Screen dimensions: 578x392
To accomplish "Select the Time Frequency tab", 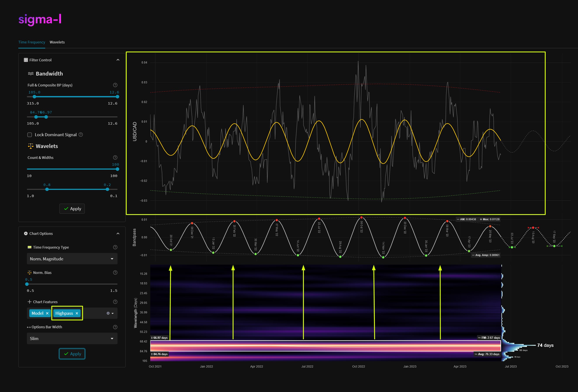I will pyautogui.click(x=32, y=42).
